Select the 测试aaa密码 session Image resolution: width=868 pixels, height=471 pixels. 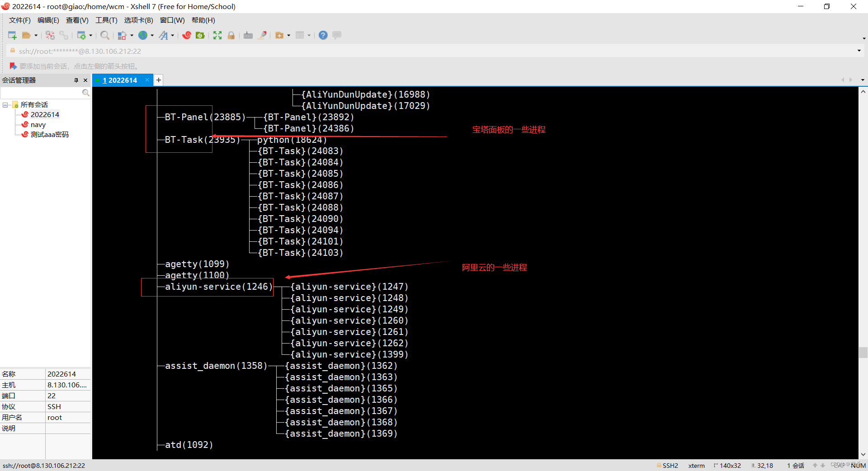[49, 135]
